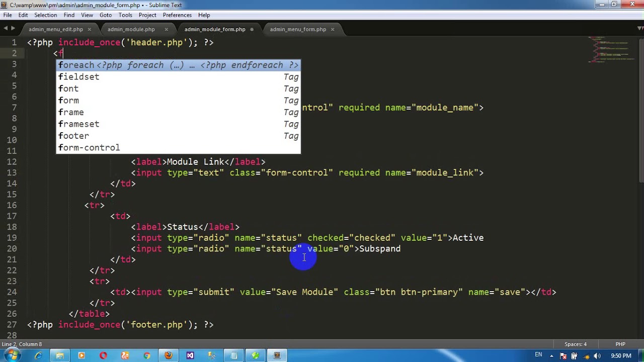This screenshot has height=362, width=644.
Task: Open Visual Studio from taskbar
Action: 190,355
